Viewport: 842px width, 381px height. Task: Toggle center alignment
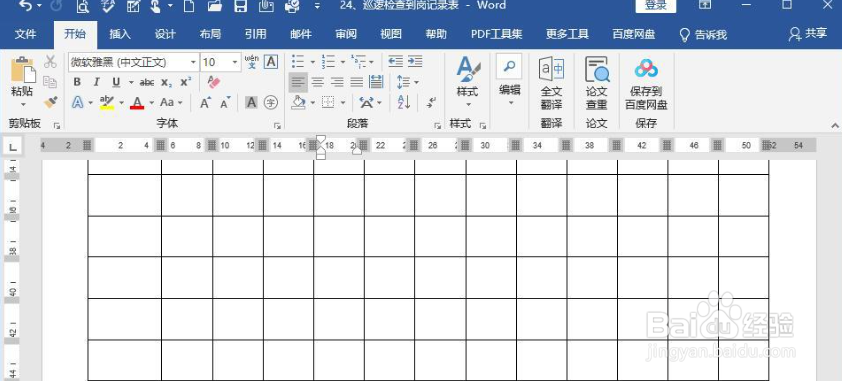click(x=318, y=82)
